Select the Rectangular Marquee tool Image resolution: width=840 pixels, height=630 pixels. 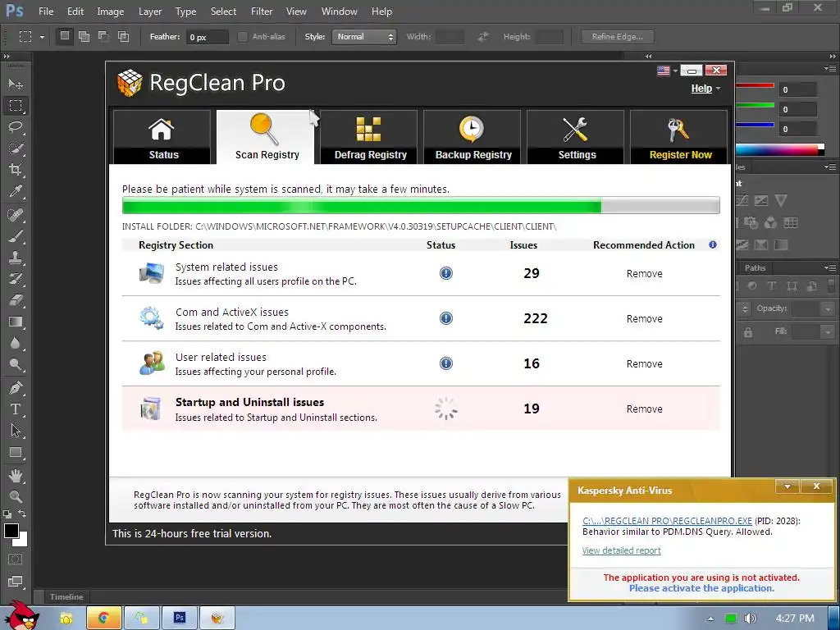coord(16,106)
